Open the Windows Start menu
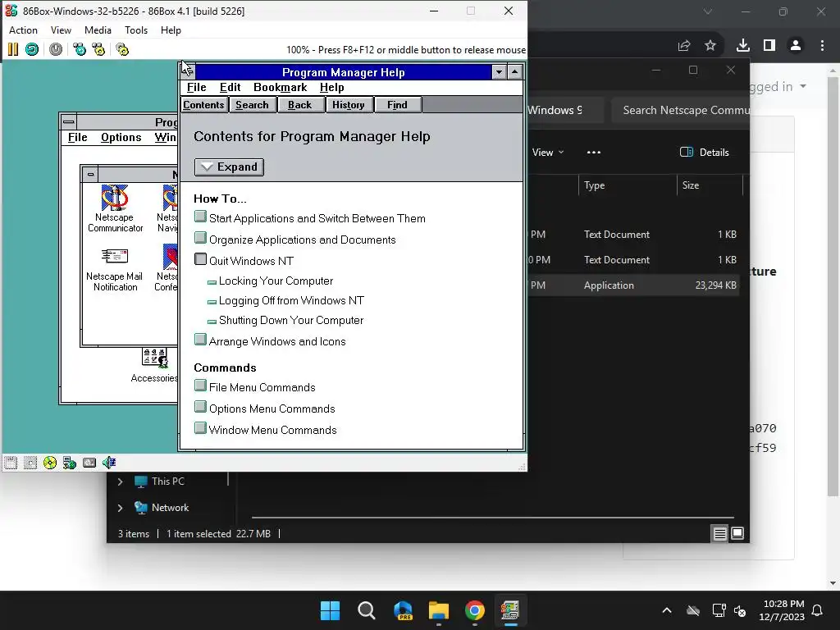The width and height of the screenshot is (840, 630). click(x=330, y=610)
